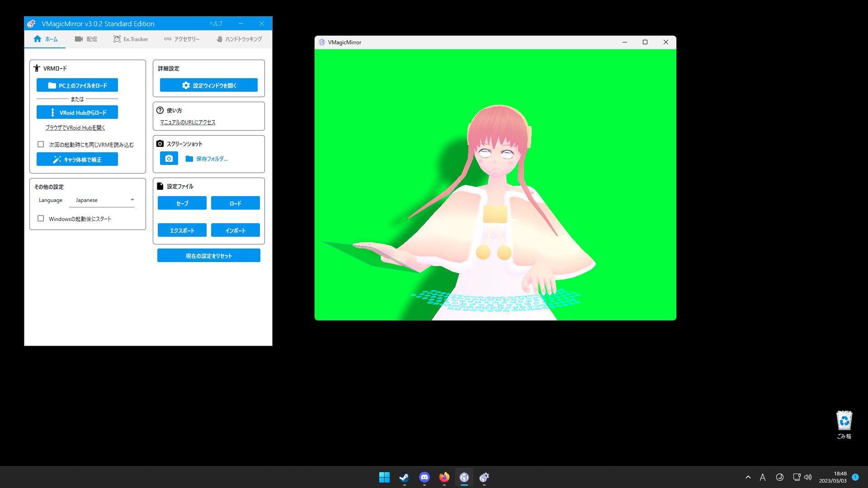Screen dimensions: 868x488
Task: Click the screenshot capture camera icon
Action: pyautogui.click(x=169, y=158)
